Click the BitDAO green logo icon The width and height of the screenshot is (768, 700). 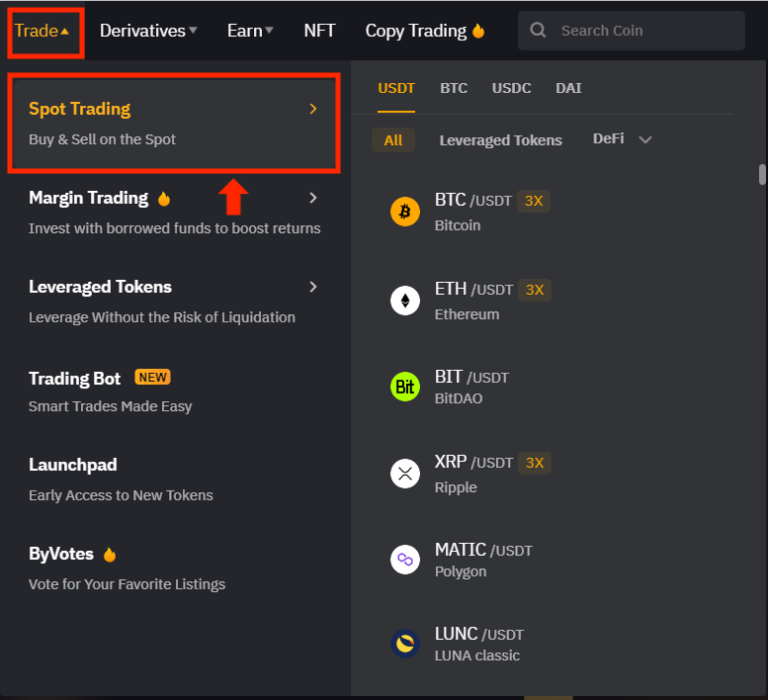coord(405,387)
